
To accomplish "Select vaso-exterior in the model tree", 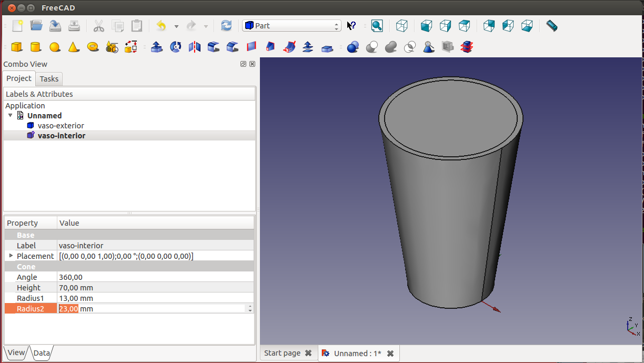I will [61, 126].
